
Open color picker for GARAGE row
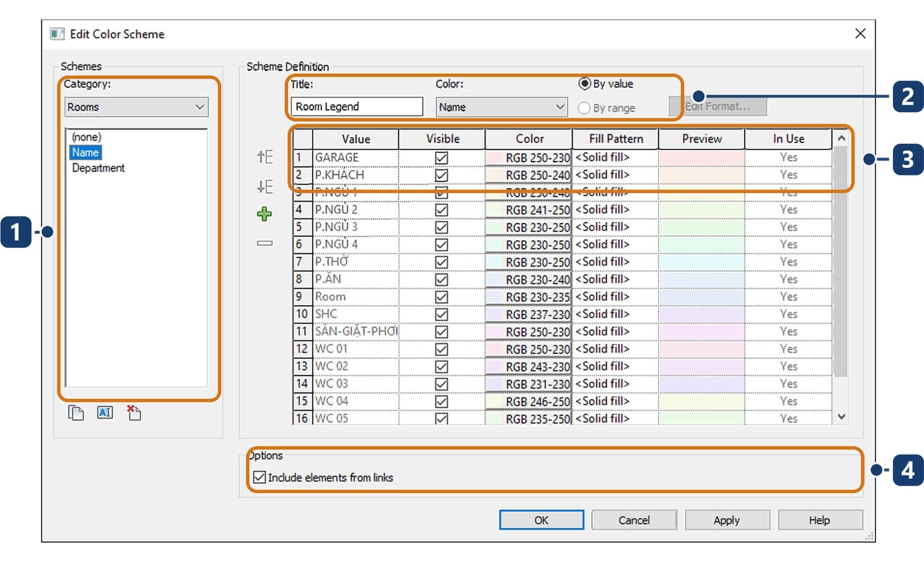tap(528, 157)
